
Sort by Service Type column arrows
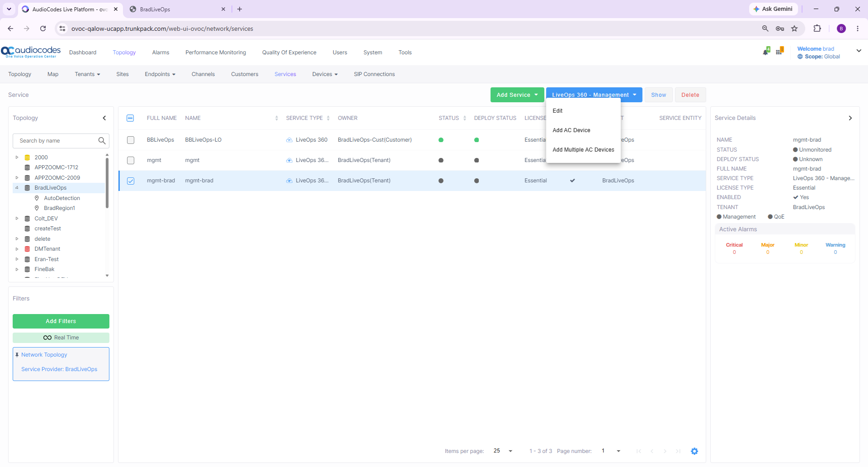tap(328, 118)
